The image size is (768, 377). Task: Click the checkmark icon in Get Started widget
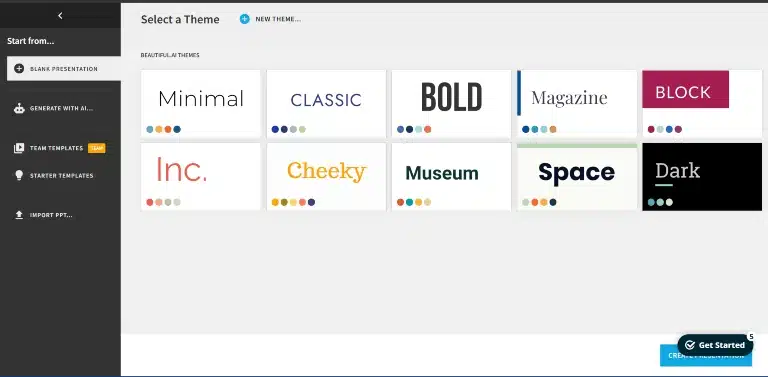click(690, 345)
